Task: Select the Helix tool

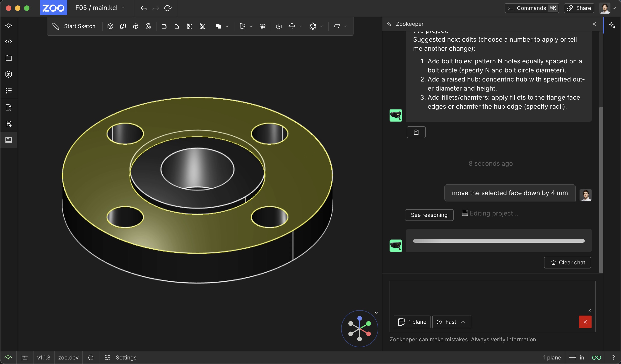Action: click(x=263, y=26)
